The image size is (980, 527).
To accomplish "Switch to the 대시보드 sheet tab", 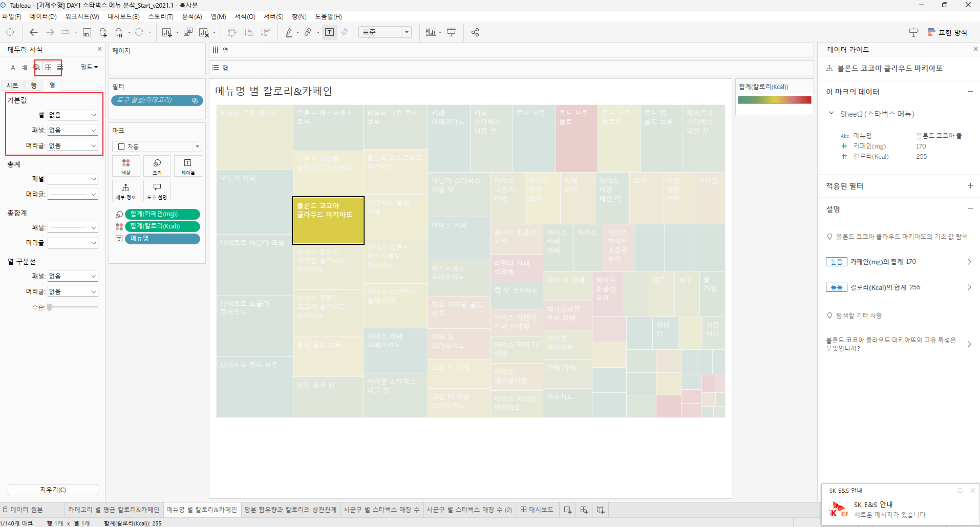I will 537,510.
